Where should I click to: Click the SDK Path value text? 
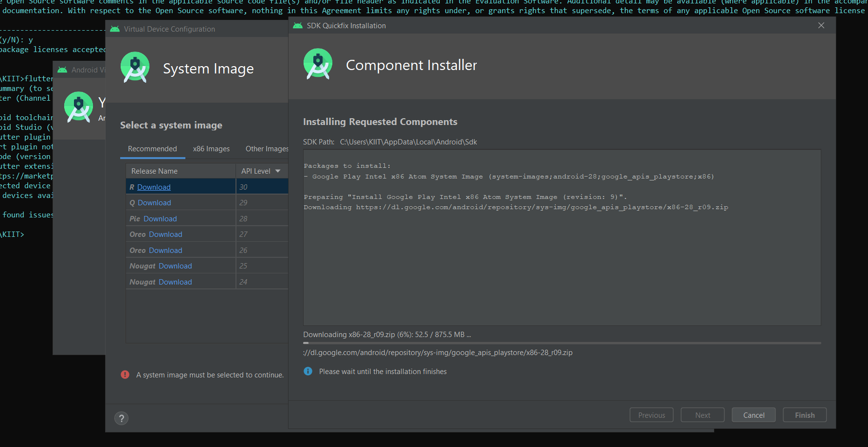(408, 142)
